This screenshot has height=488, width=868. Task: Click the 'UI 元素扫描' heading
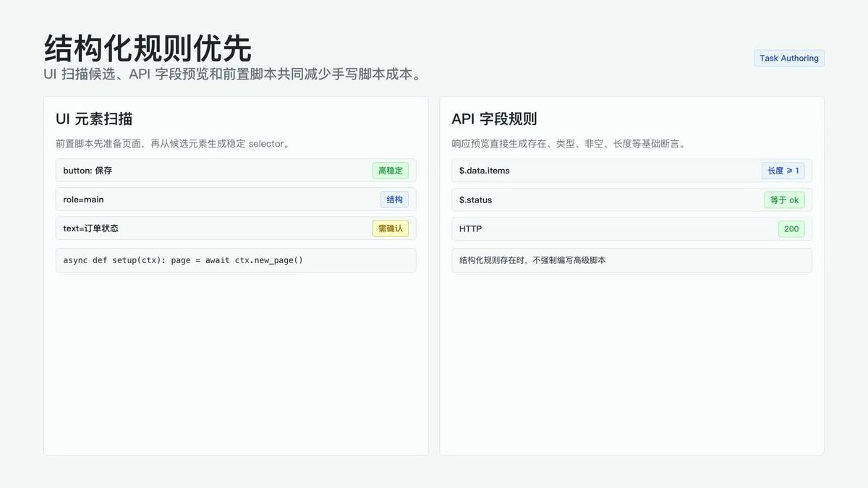(x=94, y=119)
